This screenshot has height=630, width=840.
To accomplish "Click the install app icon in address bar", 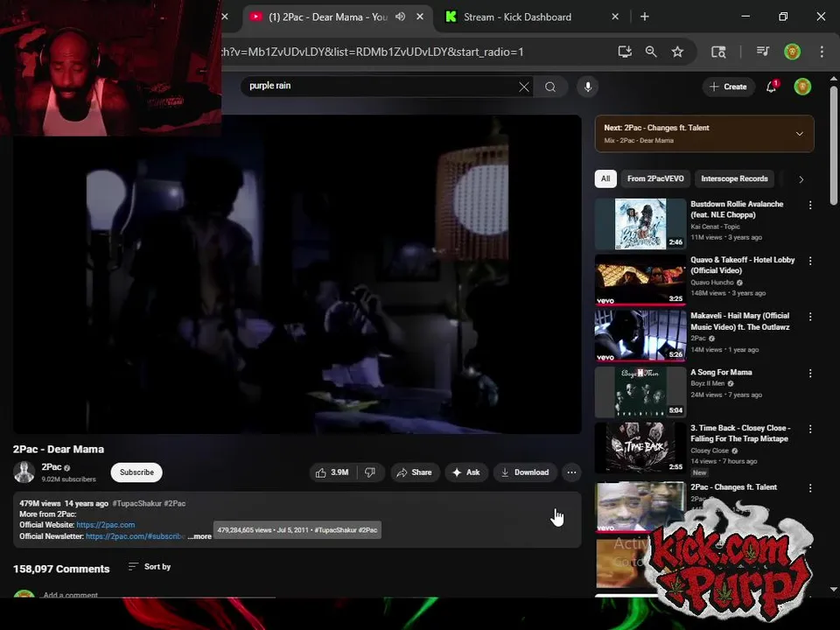I will 625,52.
